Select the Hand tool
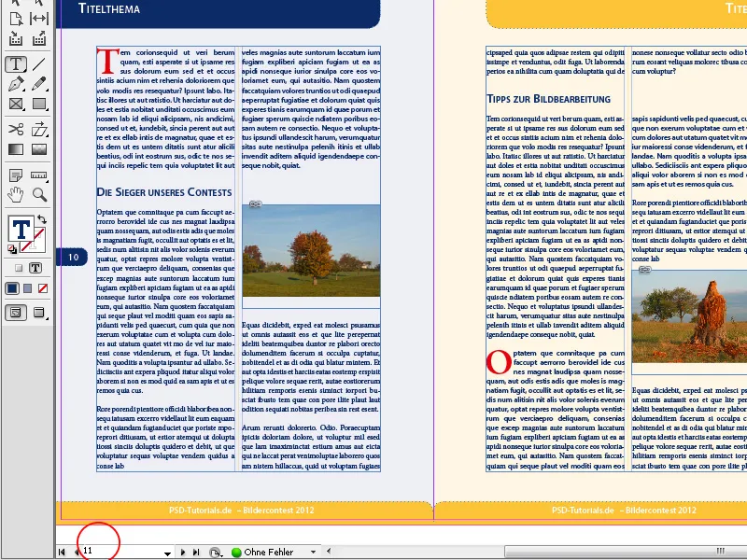This screenshot has height=560, width=747. click(x=16, y=194)
